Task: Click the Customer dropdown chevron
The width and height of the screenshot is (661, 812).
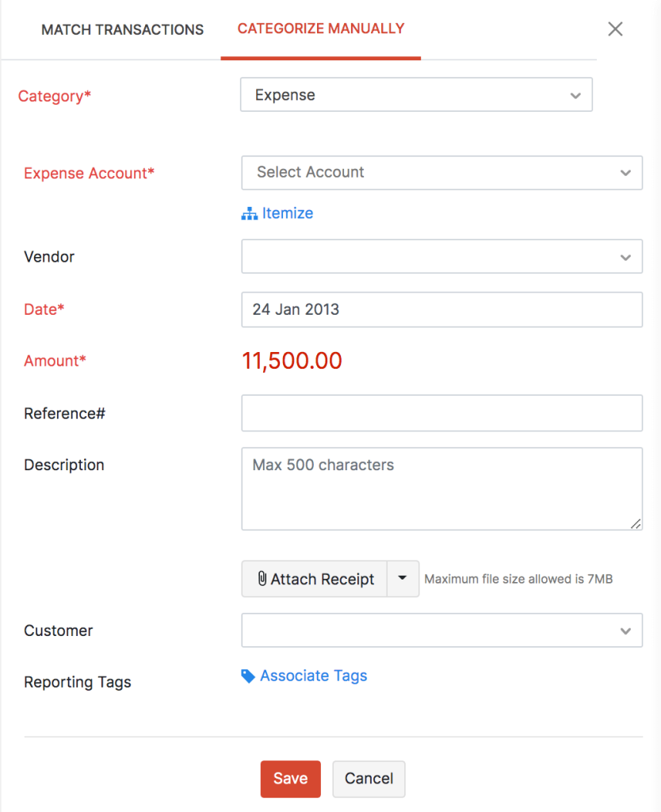Action: click(x=627, y=630)
